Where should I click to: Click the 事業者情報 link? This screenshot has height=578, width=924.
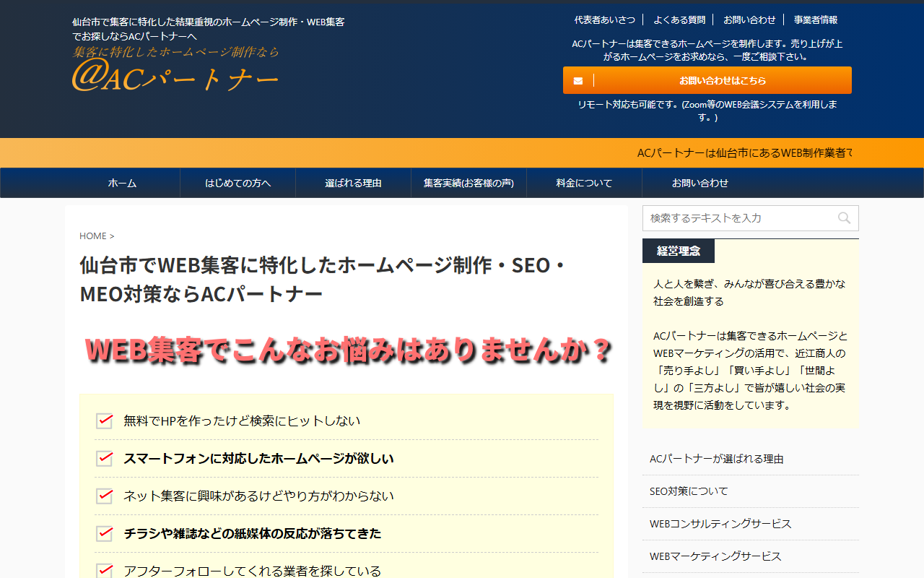[814, 20]
